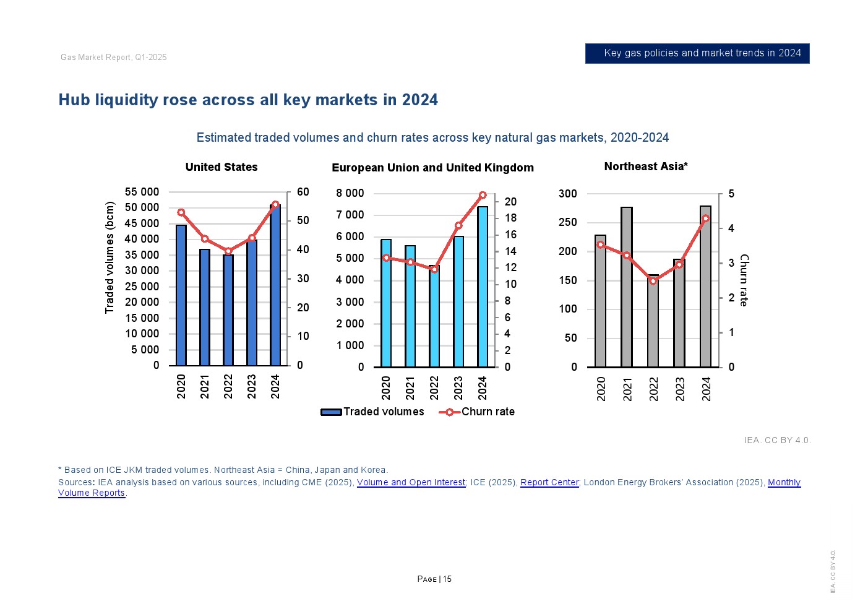The image size is (868, 614).
Task: Click the 'Gas Market Report, Q1-2025' header text
Action: coord(114,58)
